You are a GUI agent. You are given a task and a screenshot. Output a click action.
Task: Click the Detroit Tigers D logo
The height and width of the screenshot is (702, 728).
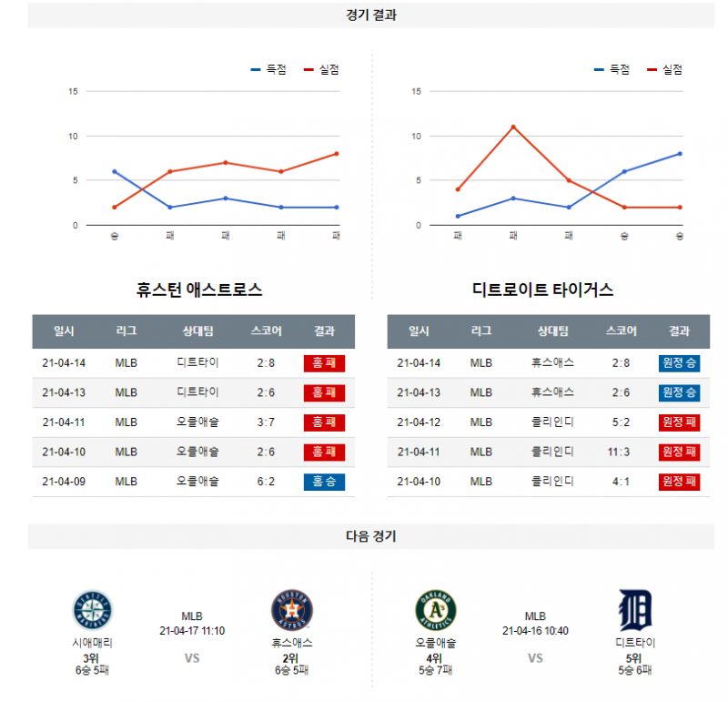tap(634, 611)
